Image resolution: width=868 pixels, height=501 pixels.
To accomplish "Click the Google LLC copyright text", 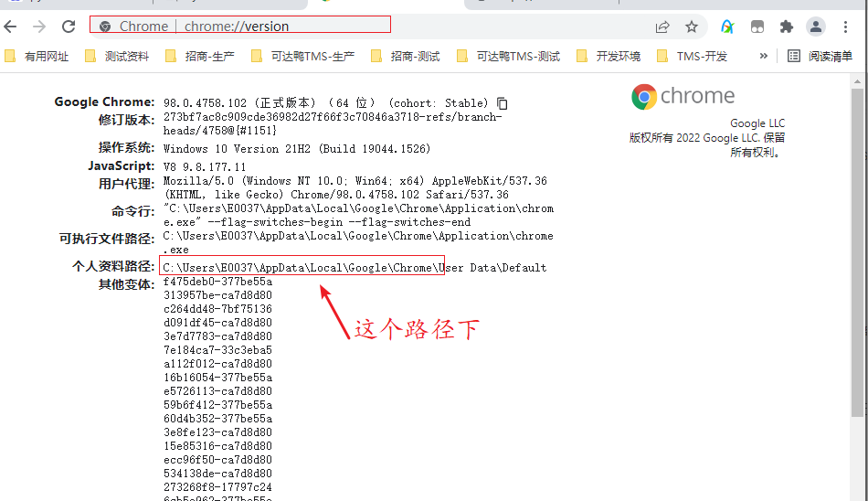I will (x=707, y=137).
